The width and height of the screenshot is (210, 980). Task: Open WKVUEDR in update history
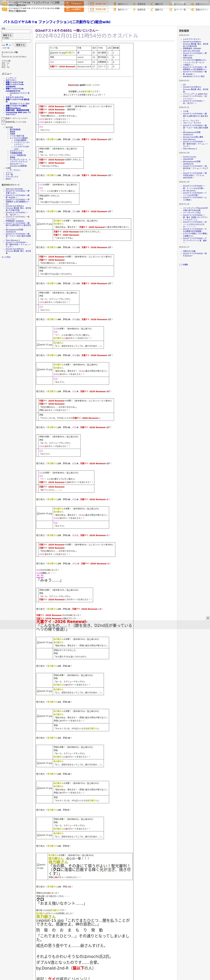point(188,58)
